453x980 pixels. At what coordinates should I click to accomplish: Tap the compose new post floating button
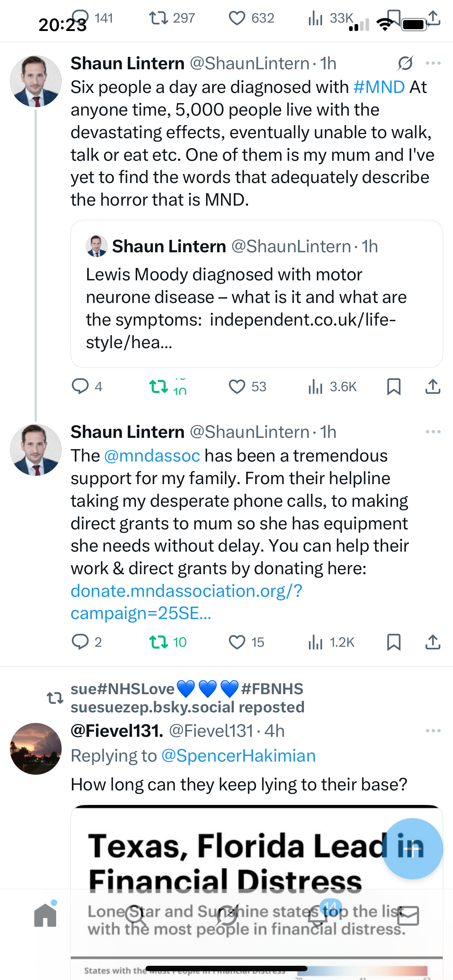pos(412,848)
